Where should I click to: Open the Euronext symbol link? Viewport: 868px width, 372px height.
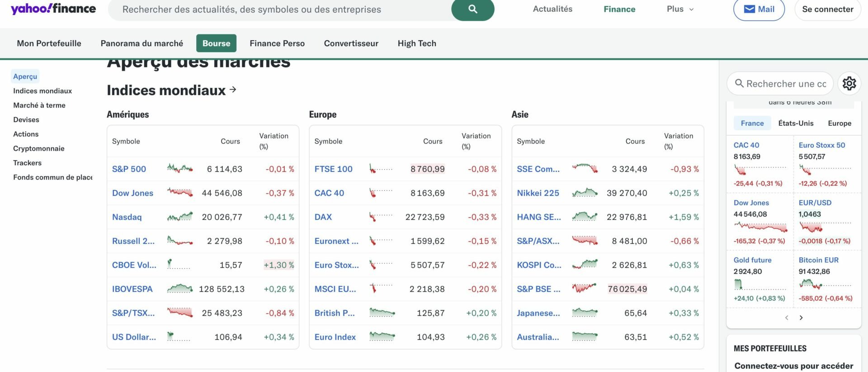[x=336, y=241]
